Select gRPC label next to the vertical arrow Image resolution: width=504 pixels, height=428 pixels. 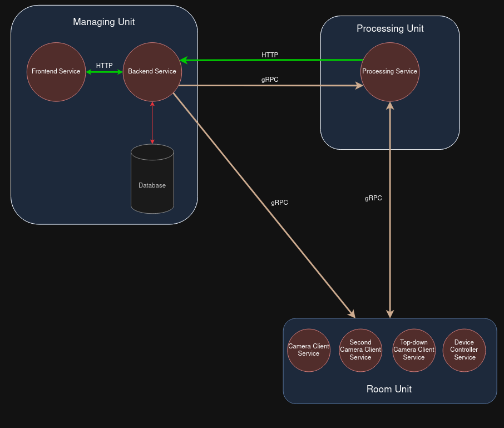pyautogui.click(x=373, y=198)
